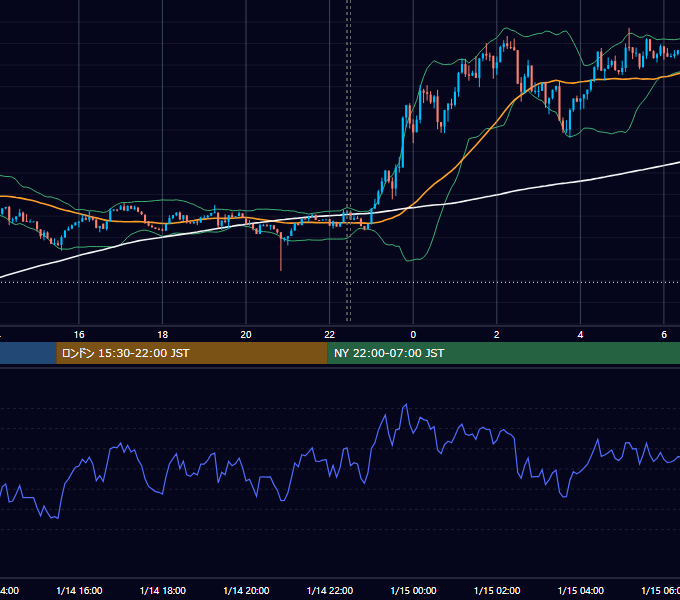Click the 2 hour label on the price chart axis
This screenshot has height=600, width=680.
tap(497, 335)
